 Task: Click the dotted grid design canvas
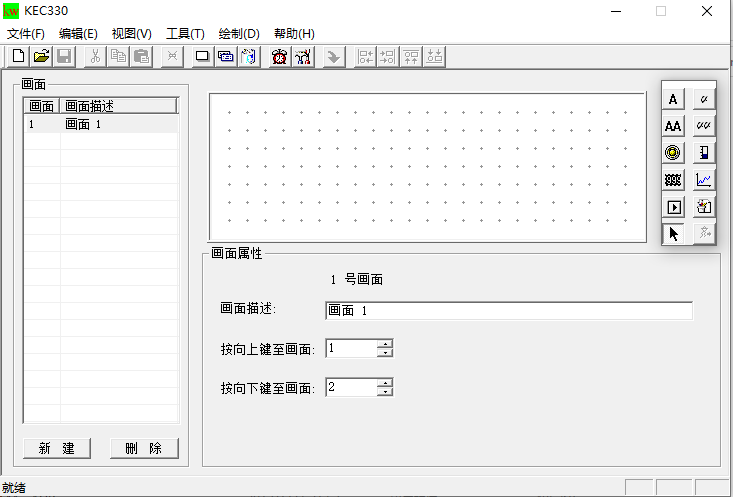(427, 167)
